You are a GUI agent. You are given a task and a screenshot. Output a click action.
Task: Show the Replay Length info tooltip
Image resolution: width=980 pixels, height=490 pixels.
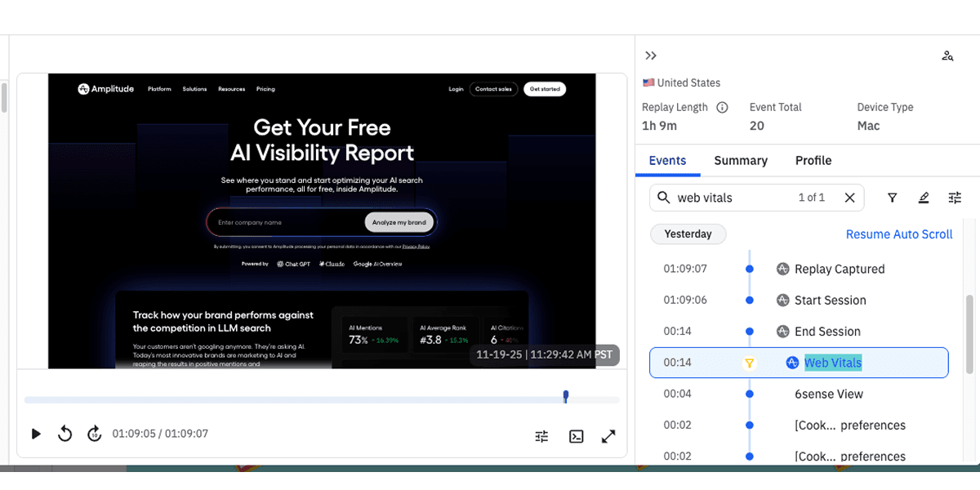tap(722, 106)
